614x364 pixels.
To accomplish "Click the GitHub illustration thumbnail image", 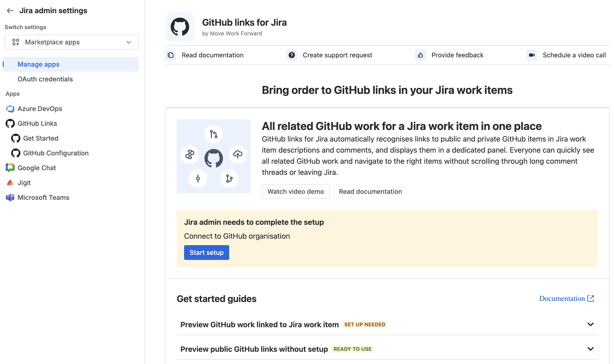I will (214, 156).
